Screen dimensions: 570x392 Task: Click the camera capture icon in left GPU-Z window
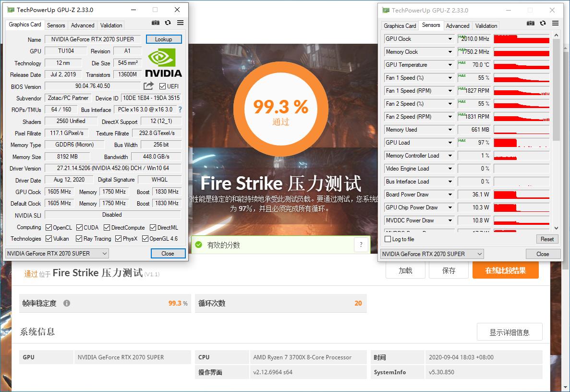tap(155, 23)
